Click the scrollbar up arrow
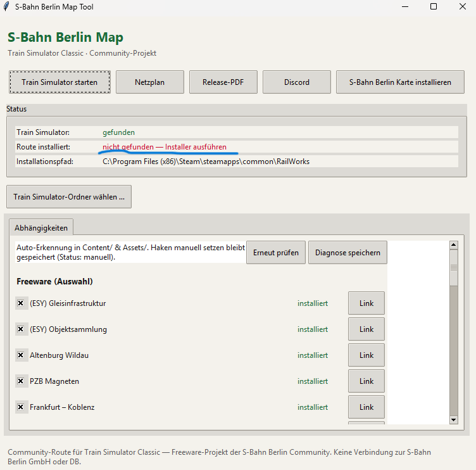Viewport: 476px width, 470px height. click(454, 245)
